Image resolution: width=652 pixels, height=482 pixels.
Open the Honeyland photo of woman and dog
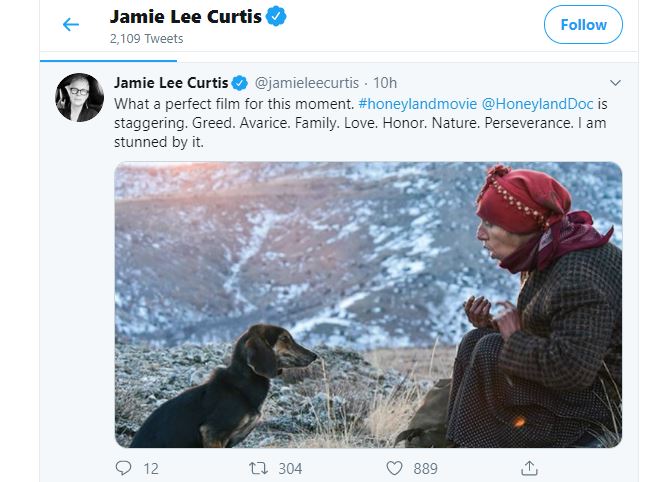(368, 305)
